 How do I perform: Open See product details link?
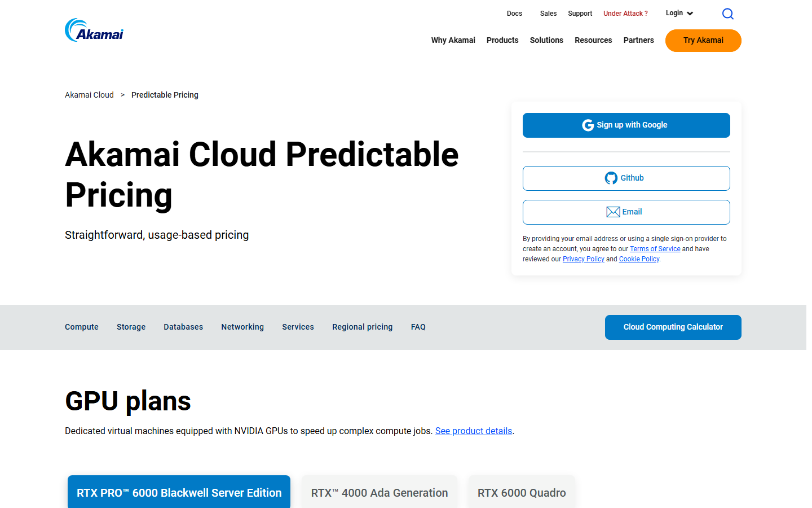pyautogui.click(x=474, y=431)
